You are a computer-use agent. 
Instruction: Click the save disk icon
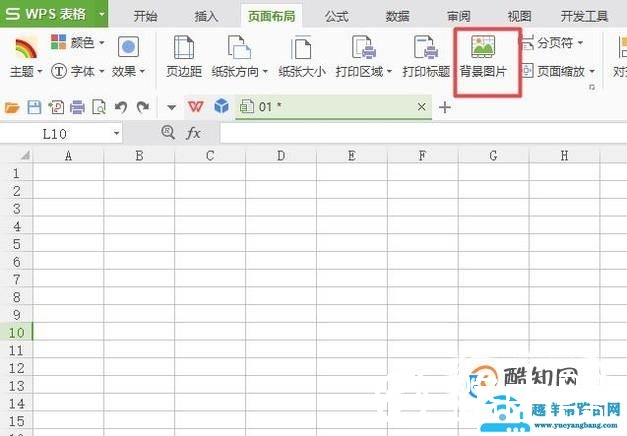coord(34,107)
